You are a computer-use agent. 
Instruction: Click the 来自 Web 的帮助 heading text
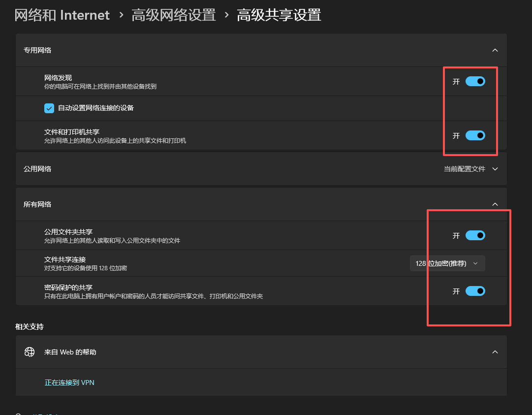click(x=70, y=352)
